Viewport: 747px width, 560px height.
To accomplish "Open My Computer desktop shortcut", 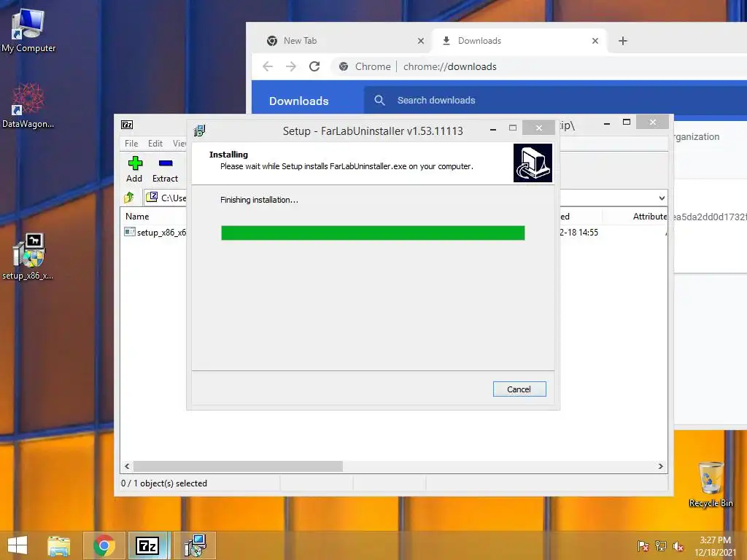I will 28,31.
